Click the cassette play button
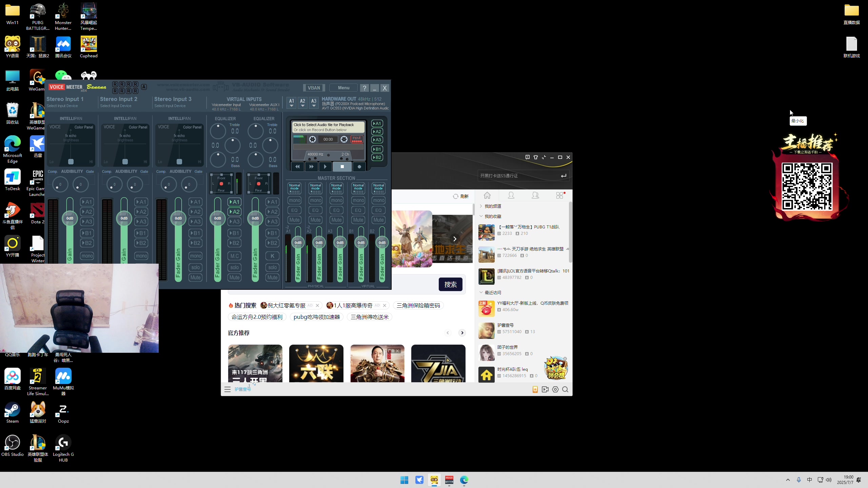The width and height of the screenshot is (868, 488). [325, 167]
